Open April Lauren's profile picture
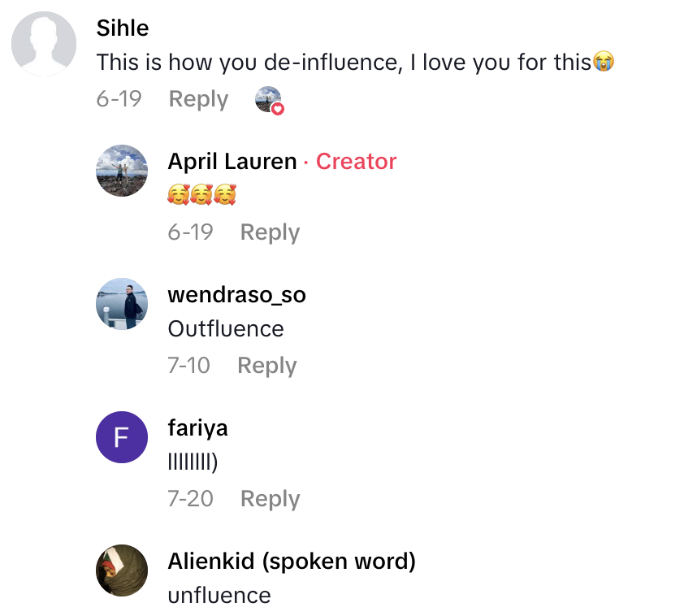The height and width of the screenshot is (616, 697). [x=122, y=171]
